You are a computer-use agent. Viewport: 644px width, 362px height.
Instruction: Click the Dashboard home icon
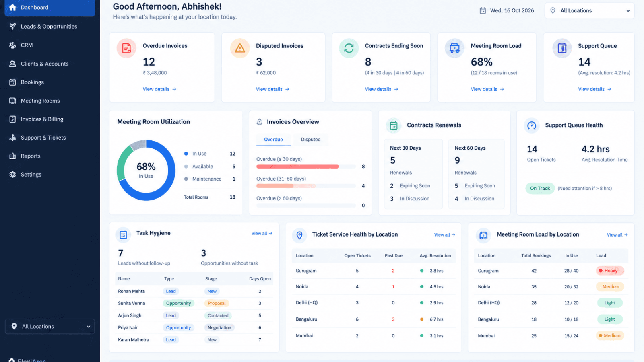pyautogui.click(x=12, y=7)
